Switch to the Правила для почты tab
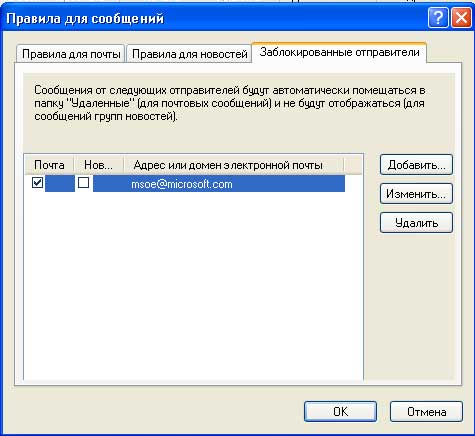Screen dimensions: 475x436 click(x=71, y=54)
